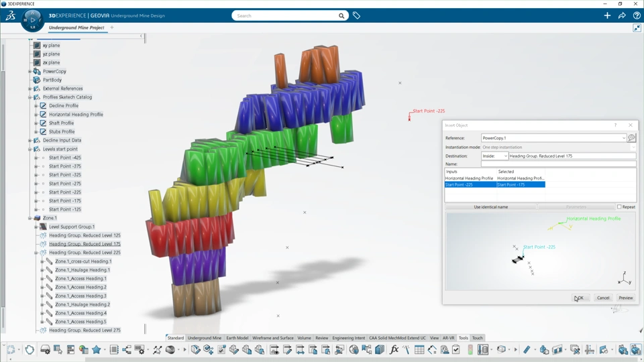644x362 pixels.
Task: Enable the Repeat checkbox
Action: [619, 207]
